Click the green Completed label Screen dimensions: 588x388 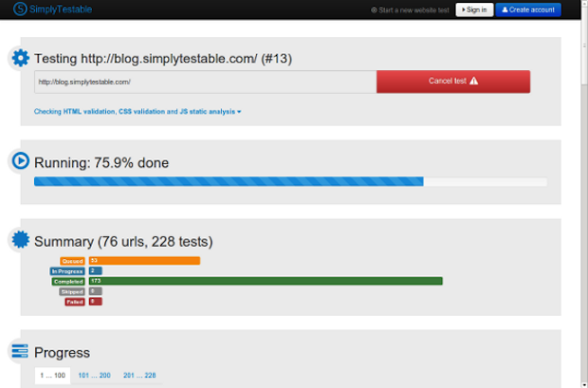[68, 282]
